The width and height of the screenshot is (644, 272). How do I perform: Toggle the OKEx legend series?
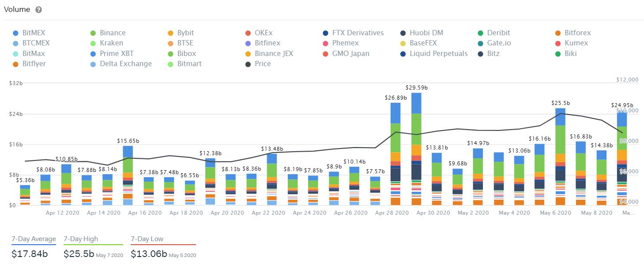coord(259,33)
